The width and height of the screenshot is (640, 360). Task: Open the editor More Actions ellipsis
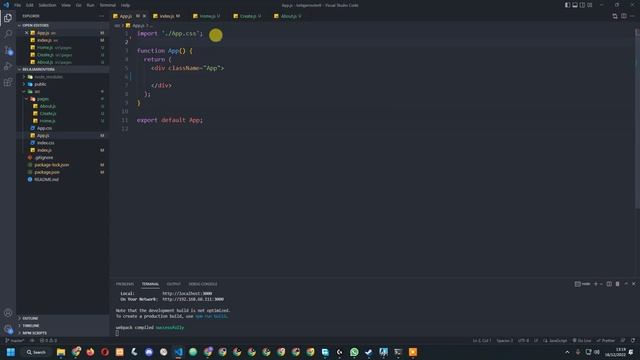(633, 16)
